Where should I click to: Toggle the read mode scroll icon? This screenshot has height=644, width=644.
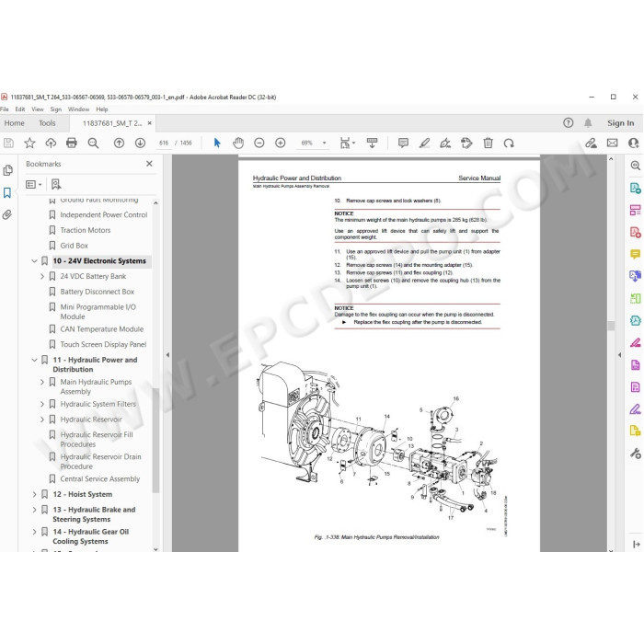tap(372, 143)
